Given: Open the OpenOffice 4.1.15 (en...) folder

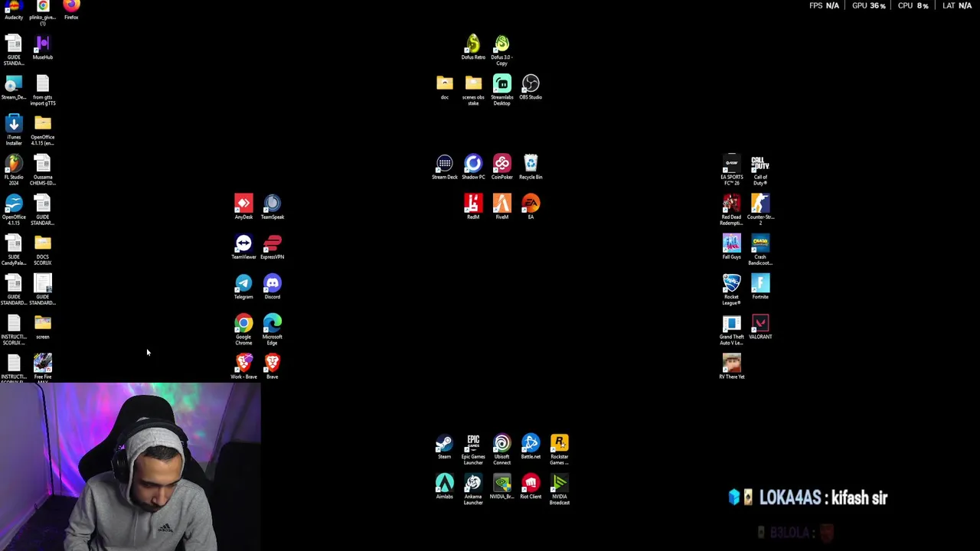Looking at the screenshot, I should pos(43,130).
